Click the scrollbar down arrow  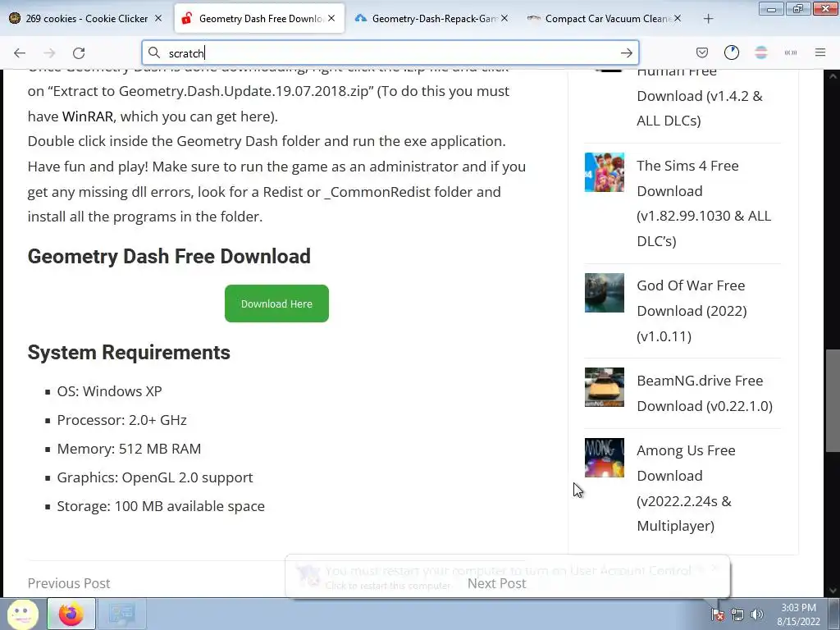click(x=833, y=591)
